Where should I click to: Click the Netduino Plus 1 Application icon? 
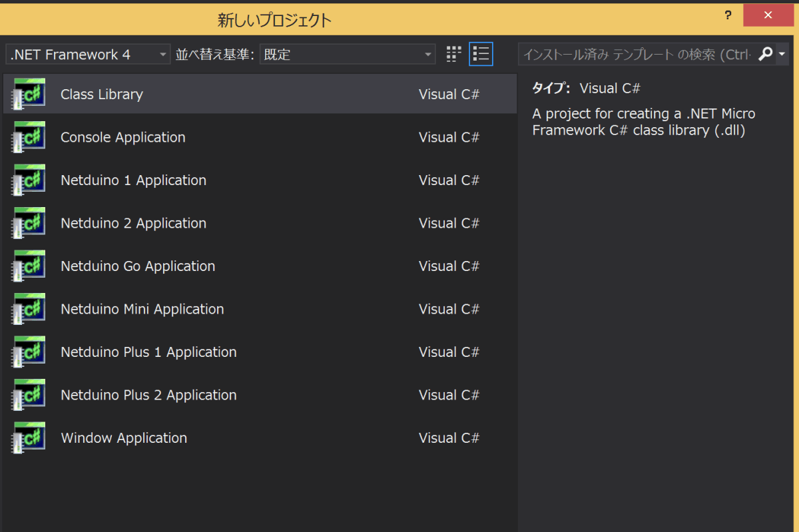28,352
